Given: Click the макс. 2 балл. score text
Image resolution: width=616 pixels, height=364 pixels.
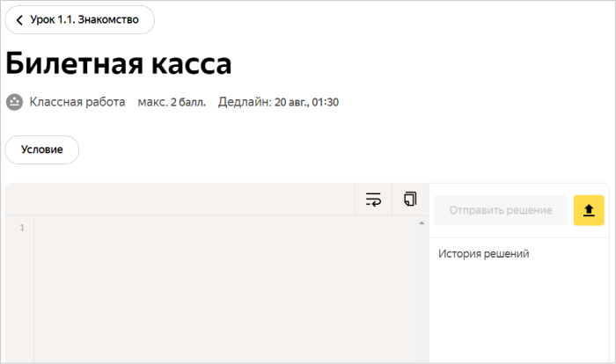Looking at the screenshot, I should 172,102.
